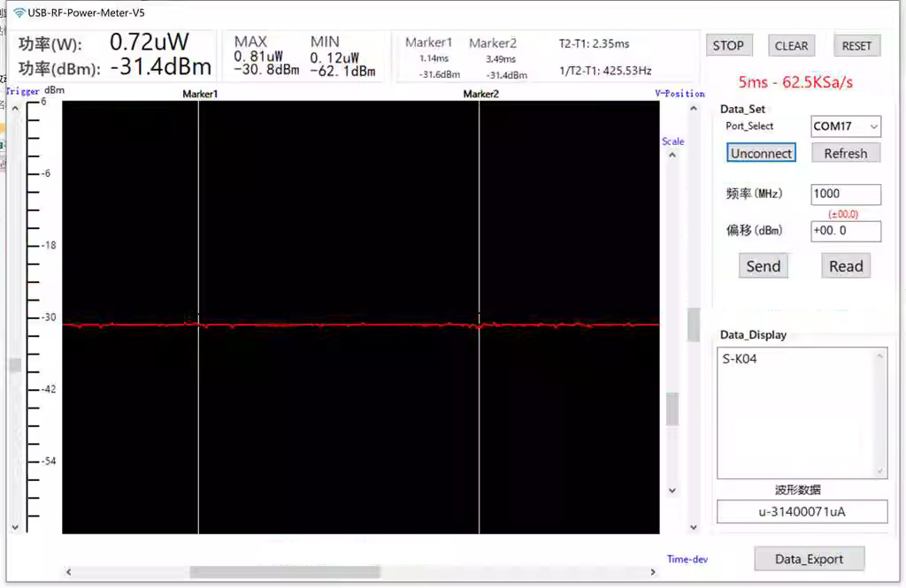This screenshot has height=588, width=906.
Task: Click the Marker1 time 1.14ms value
Action: (x=434, y=58)
